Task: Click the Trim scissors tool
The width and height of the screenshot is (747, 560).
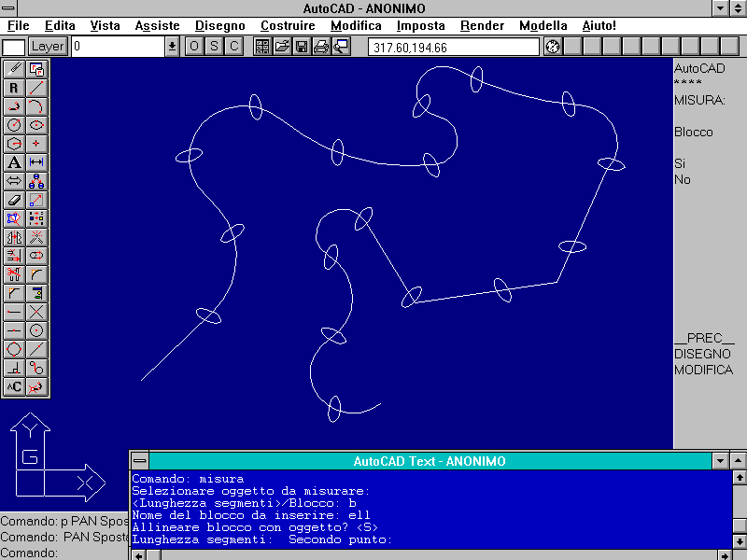Action: tap(14, 274)
